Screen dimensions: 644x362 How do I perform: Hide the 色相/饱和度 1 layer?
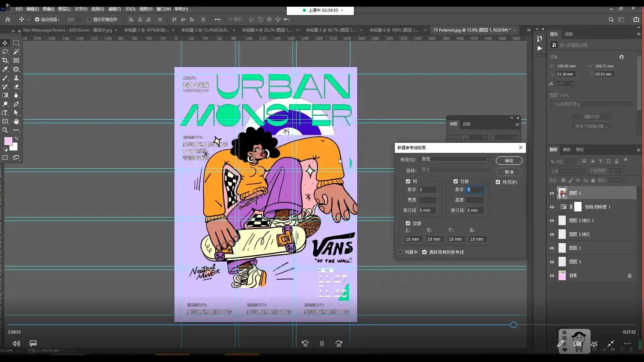[x=552, y=207]
